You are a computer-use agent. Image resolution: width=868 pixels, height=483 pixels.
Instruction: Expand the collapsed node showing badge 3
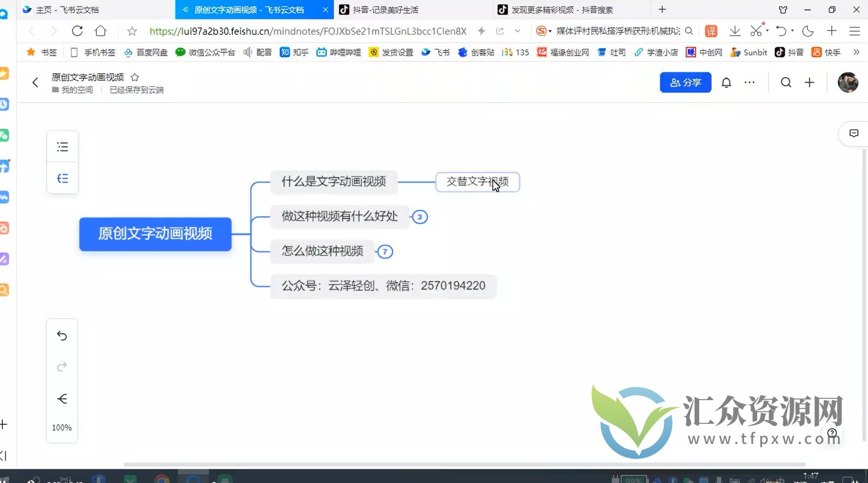click(x=420, y=217)
